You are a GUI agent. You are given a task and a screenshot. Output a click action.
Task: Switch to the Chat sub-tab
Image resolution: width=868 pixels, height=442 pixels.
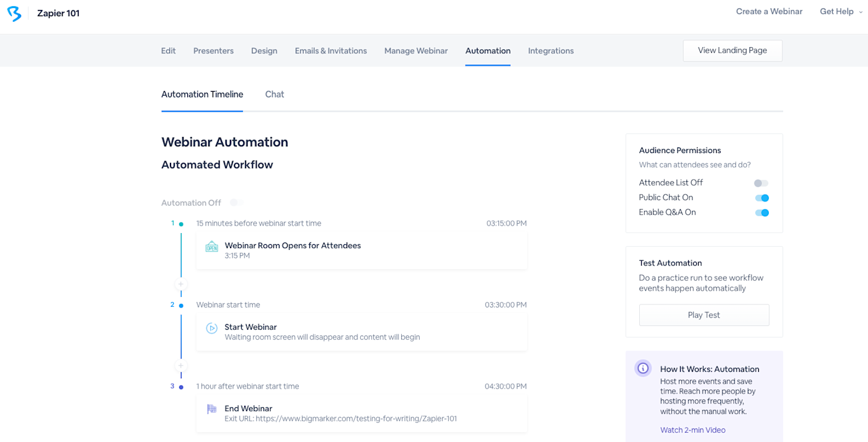click(x=275, y=94)
